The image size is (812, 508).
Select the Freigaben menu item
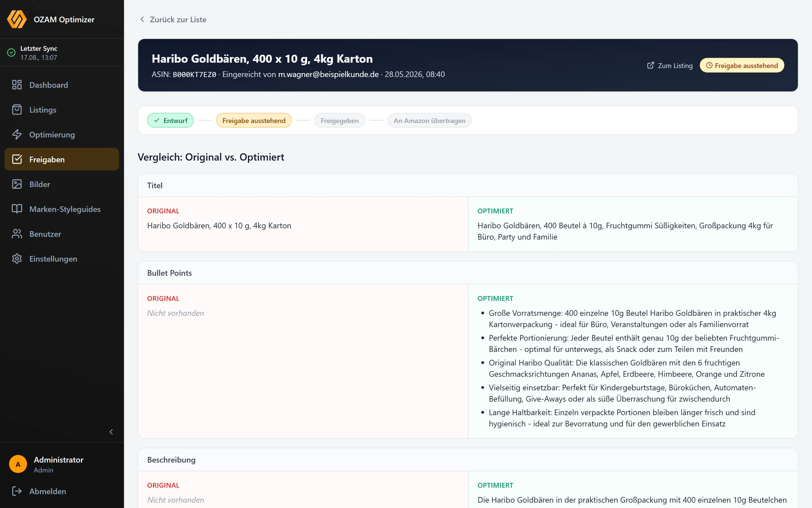(62, 159)
